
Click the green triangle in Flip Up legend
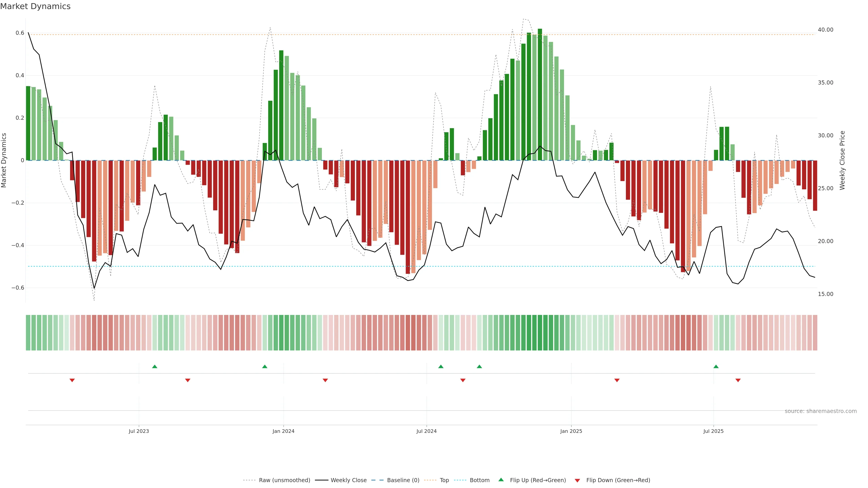501,480
